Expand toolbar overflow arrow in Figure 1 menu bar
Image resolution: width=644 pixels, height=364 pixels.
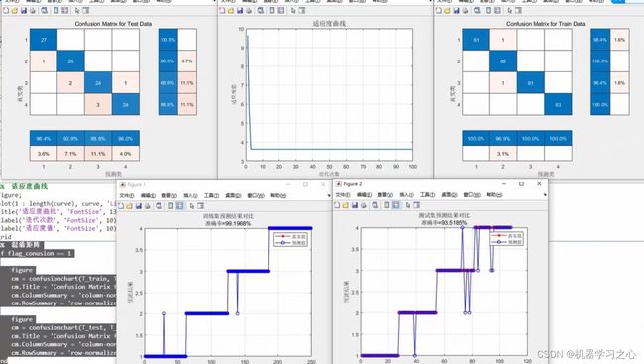329,195
